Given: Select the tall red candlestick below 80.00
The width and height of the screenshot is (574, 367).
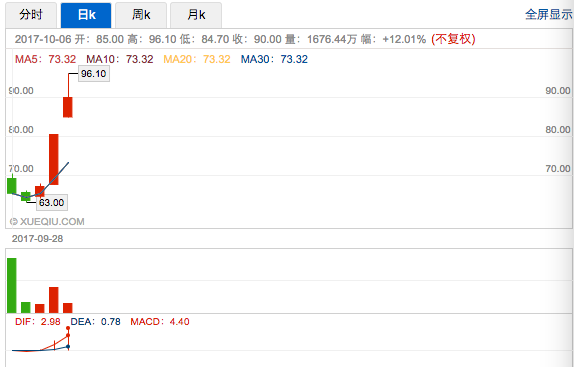Looking at the screenshot, I should pyautogui.click(x=54, y=159).
